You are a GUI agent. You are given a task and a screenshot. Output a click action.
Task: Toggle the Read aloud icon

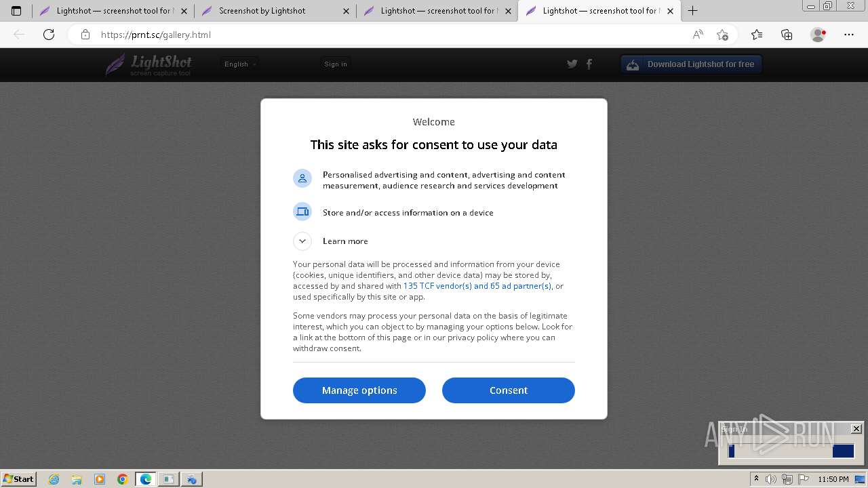(698, 35)
